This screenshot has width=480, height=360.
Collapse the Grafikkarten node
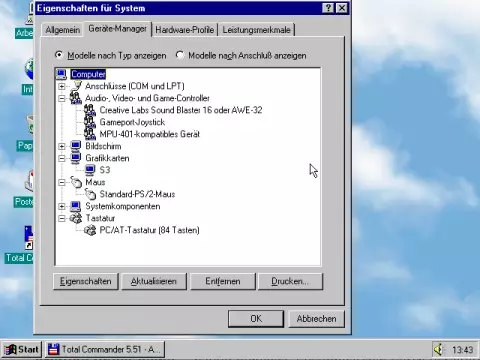point(62,158)
